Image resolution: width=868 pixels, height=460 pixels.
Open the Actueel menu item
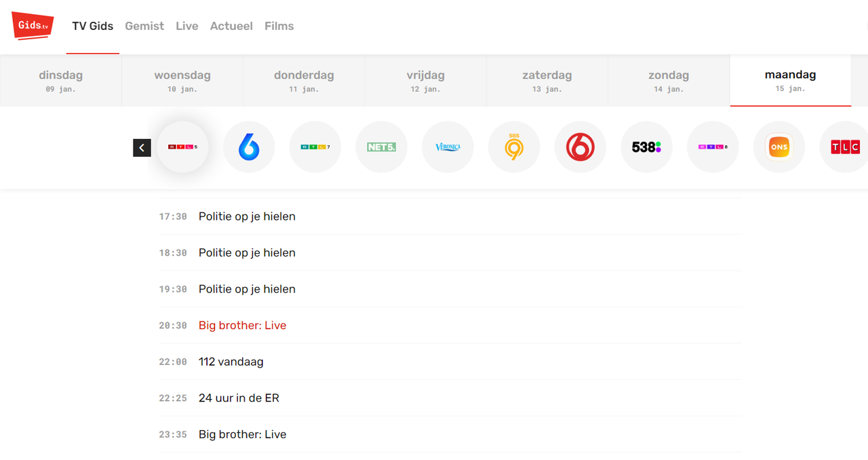tap(231, 26)
